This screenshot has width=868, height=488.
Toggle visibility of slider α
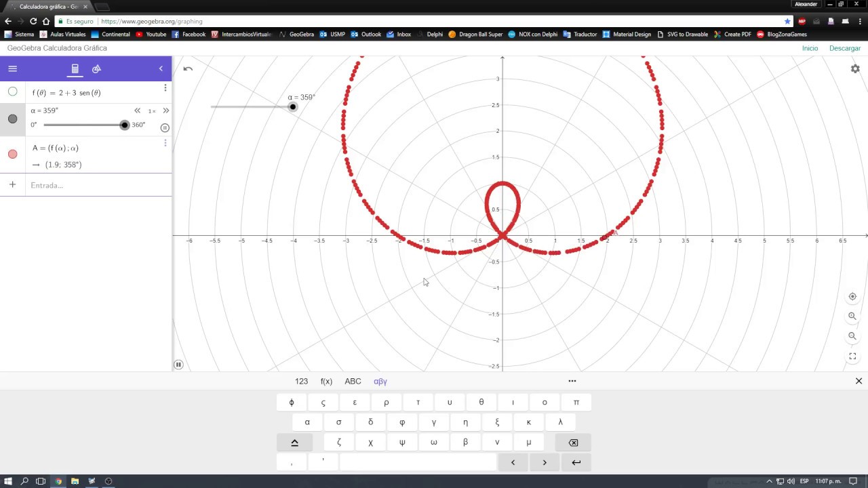(x=12, y=119)
